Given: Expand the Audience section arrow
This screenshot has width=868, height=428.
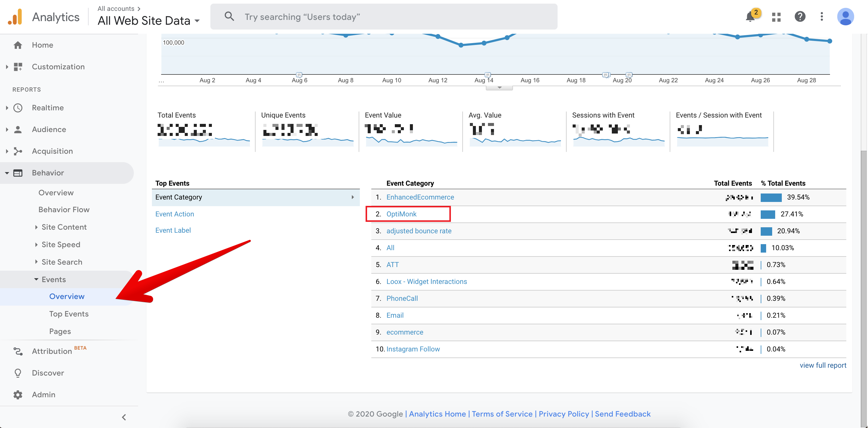Looking at the screenshot, I should (7, 129).
